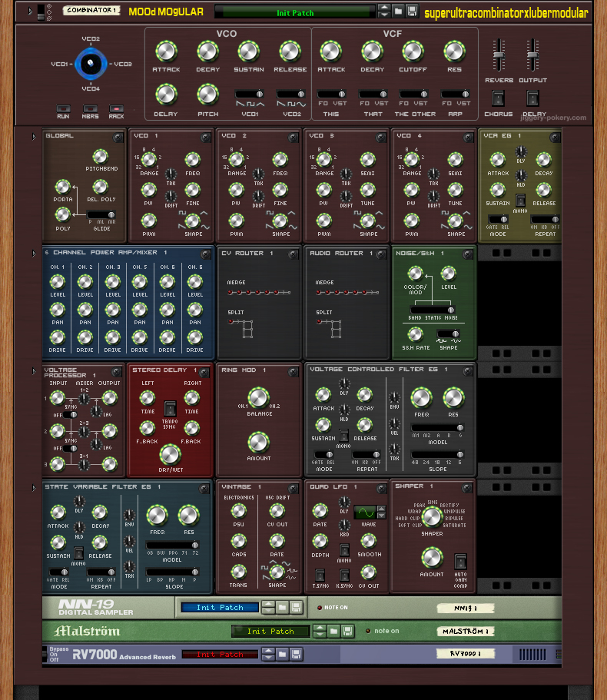The height and width of the screenshot is (700, 607).
Task: Save the Combinator patch with disk icon
Action: click(x=413, y=12)
